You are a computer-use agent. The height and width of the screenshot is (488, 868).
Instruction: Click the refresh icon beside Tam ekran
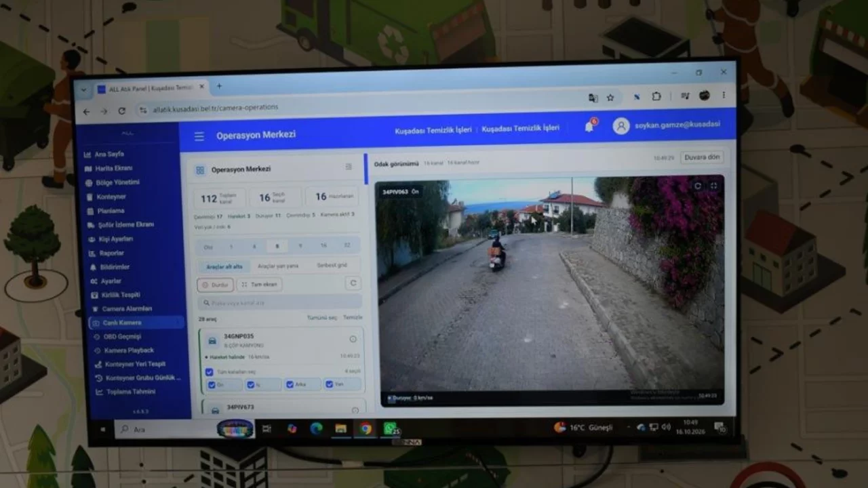(352, 283)
